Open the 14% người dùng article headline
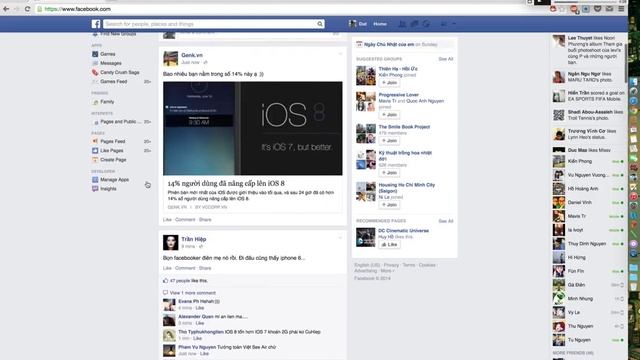Screen dimensions: 640x360 (226, 184)
